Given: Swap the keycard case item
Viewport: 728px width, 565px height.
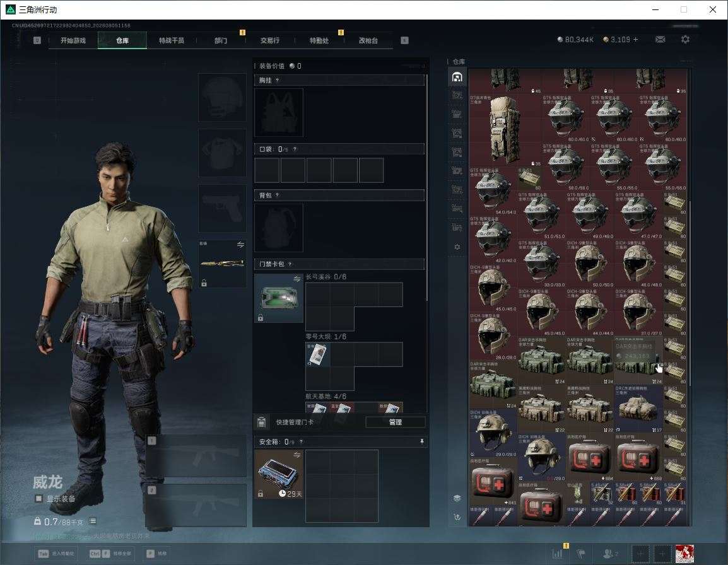Looking at the screenshot, I should 297,279.
